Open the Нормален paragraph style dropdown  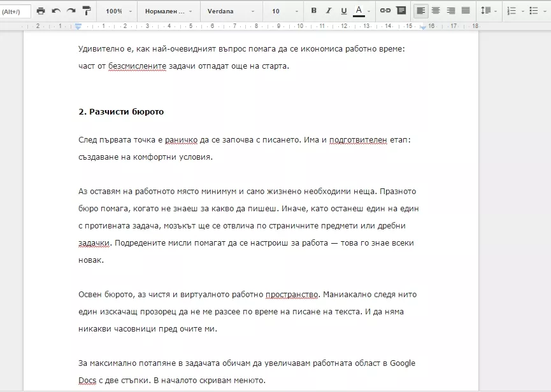(169, 11)
